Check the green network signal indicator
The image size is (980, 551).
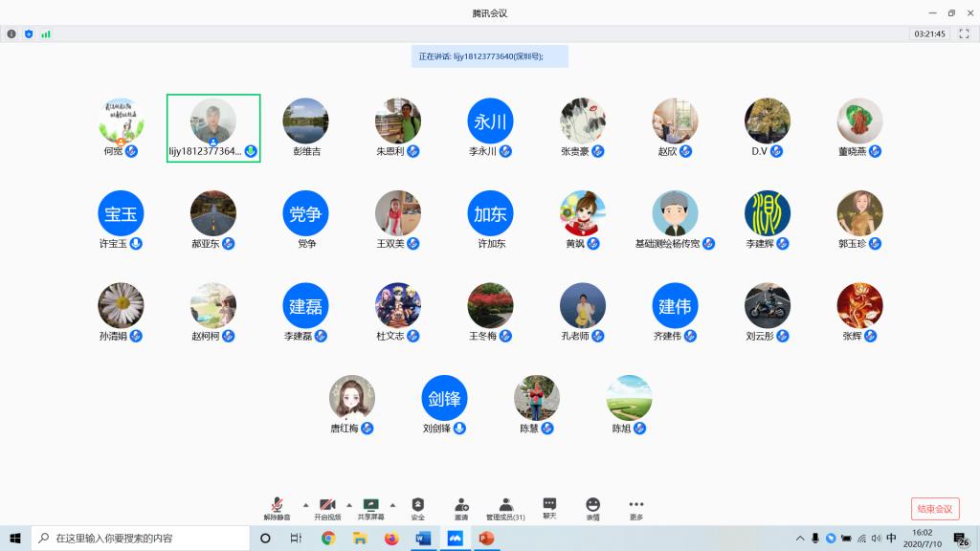point(45,33)
